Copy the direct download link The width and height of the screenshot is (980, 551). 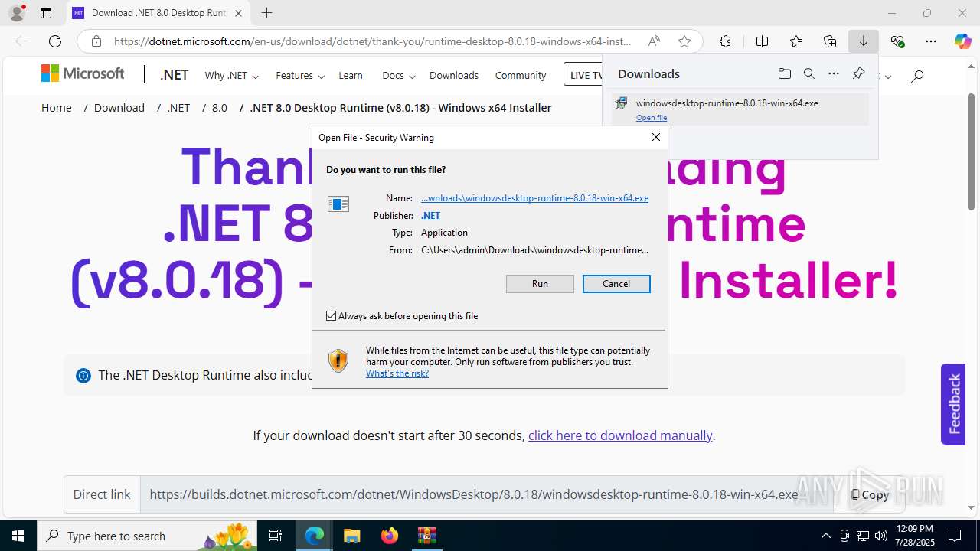[x=870, y=494]
